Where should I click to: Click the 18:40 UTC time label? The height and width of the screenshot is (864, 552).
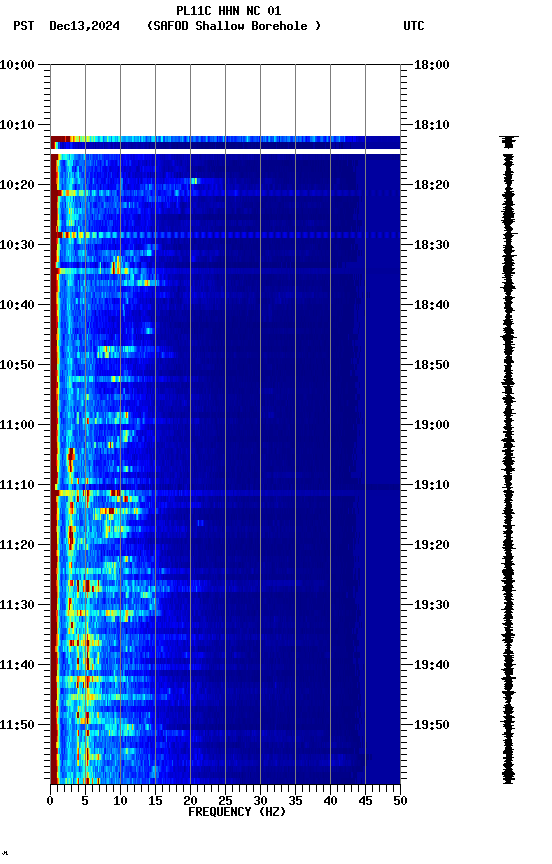(432, 305)
